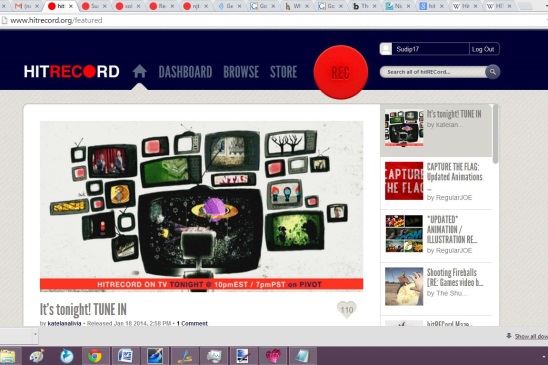
Task: Click 'by The Shu...' author text
Action: (447, 293)
